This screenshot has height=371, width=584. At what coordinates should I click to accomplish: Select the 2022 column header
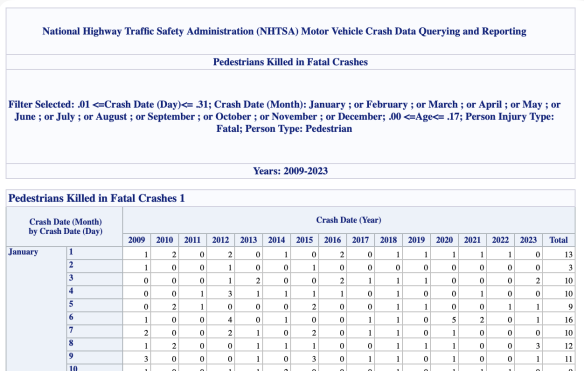[500, 240]
